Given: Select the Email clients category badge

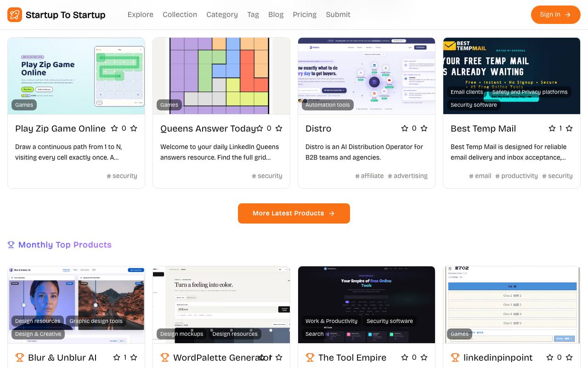Looking at the screenshot, I should pos(467,92).
